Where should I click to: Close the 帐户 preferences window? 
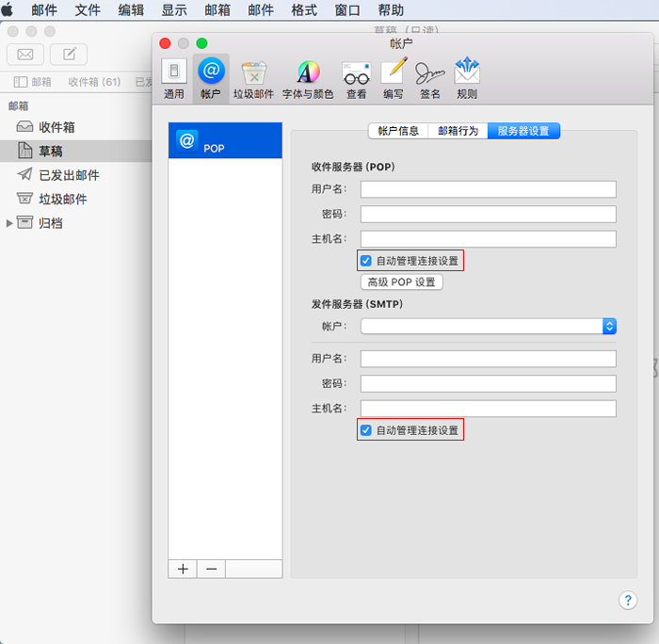tap(165, 43)
